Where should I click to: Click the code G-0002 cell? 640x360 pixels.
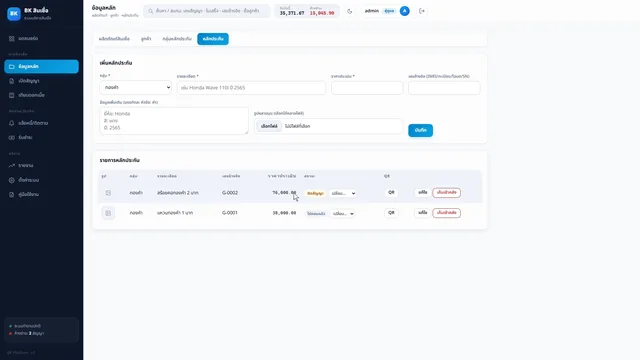(x=230, y=193)
